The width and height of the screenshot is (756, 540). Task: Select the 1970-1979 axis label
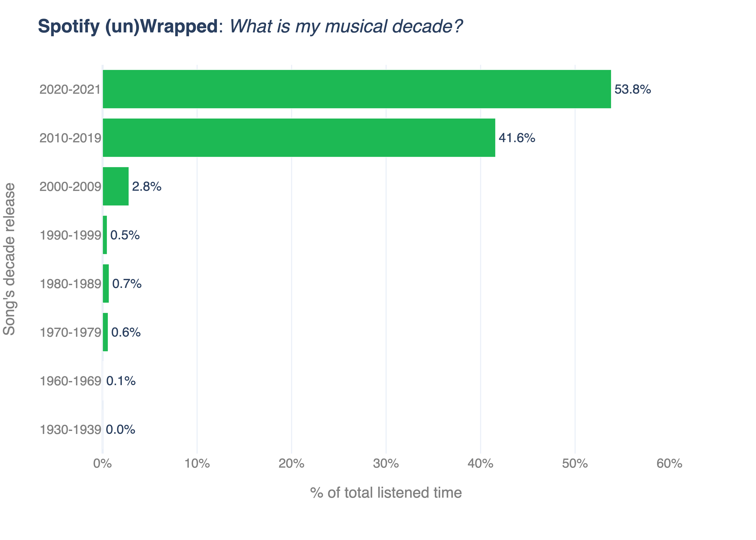[70, 332]
